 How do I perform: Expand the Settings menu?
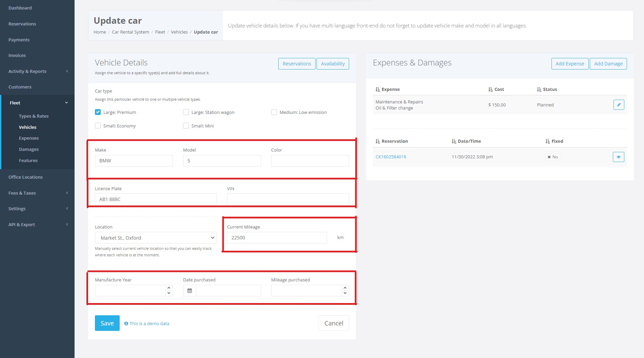click(x=37, y=208)
